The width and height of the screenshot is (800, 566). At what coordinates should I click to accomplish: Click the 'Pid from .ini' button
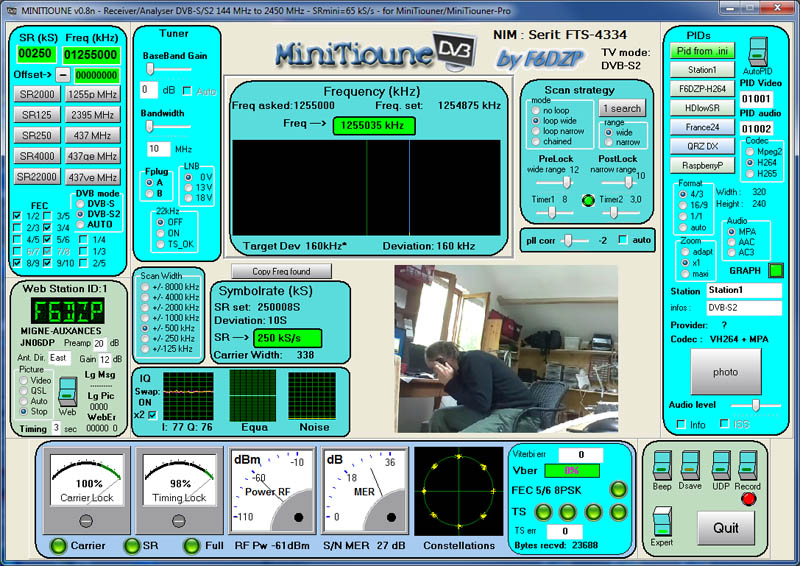point(702,51)
